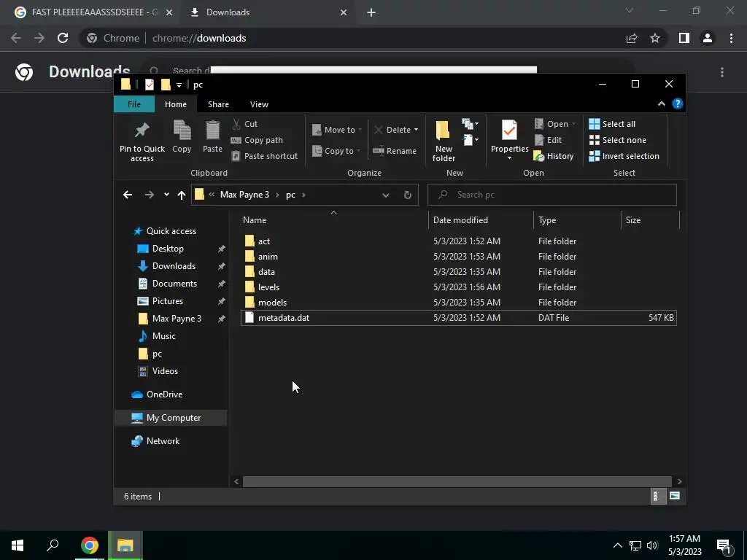747x560 pixels.
Task: Click the Paste ribbon icon
Action: pos(212,131)
